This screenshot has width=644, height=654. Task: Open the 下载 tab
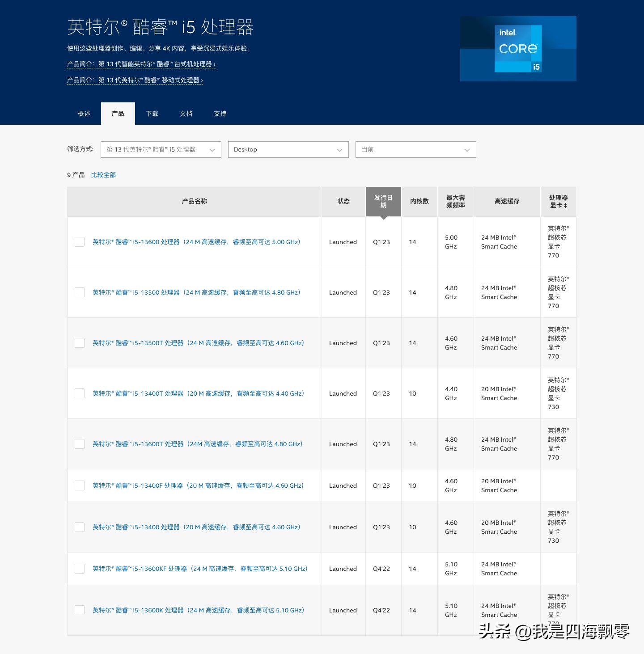pos(152,114)
